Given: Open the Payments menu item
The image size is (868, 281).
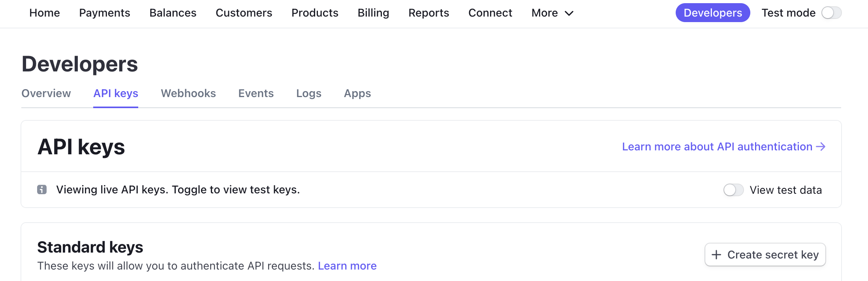Looking at the screenshot, I should click(105, 13).
